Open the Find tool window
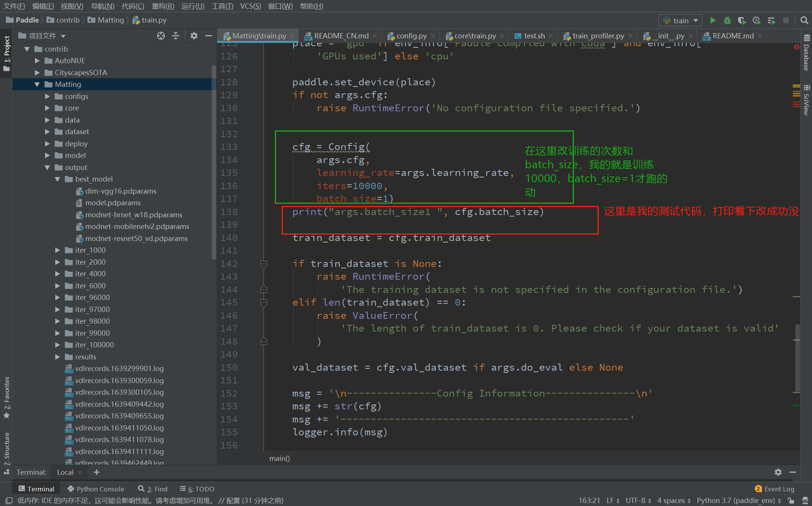Image resolution: width=812 pixels, height=506 pixels. [x=153, y=489]
